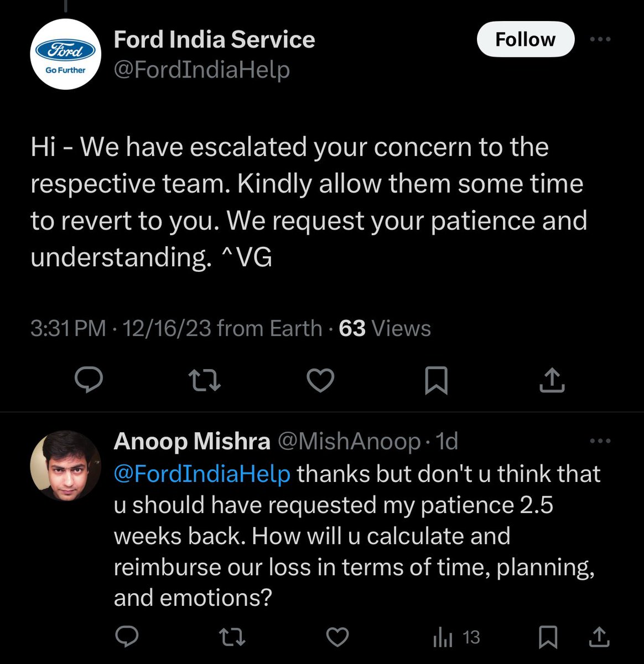Like Anoop Mishra's reply

coord(337,637)
